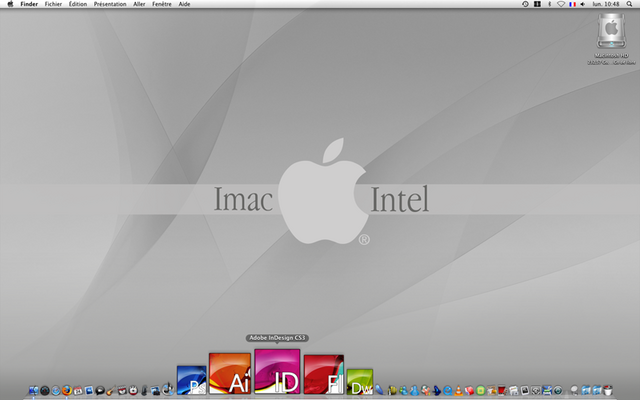This screenshot has width=640, height=400.
Task: Open the Fichier menu
Action: click(x=53, y=4)
